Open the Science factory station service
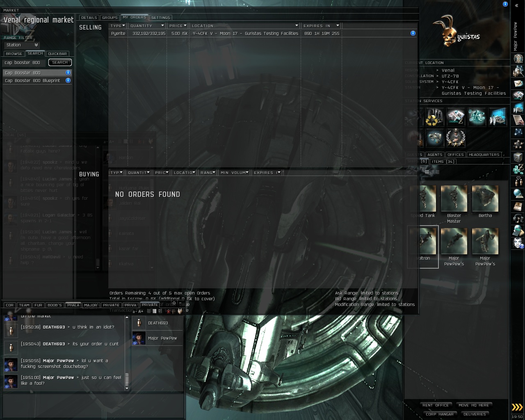Viewport: 525px width, 420px height. tap(498, 116)
